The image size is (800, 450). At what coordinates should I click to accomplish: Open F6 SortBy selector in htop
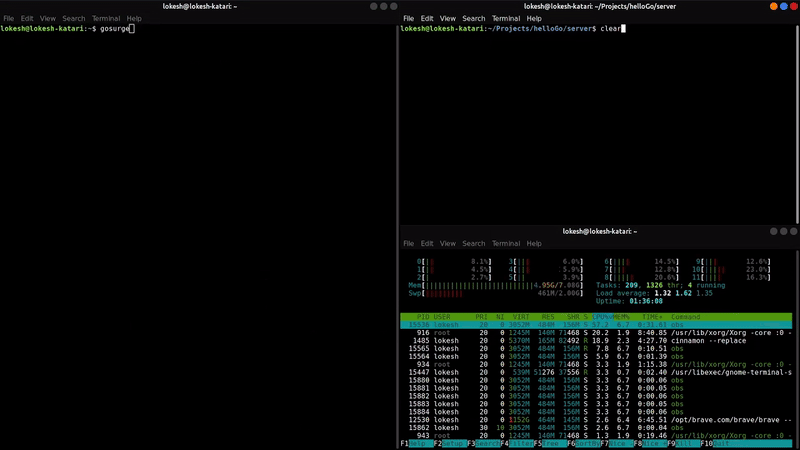tap(586, 443)
